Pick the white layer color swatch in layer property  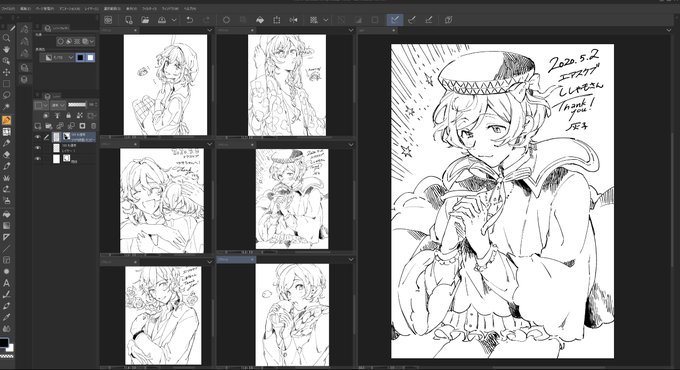90,57
